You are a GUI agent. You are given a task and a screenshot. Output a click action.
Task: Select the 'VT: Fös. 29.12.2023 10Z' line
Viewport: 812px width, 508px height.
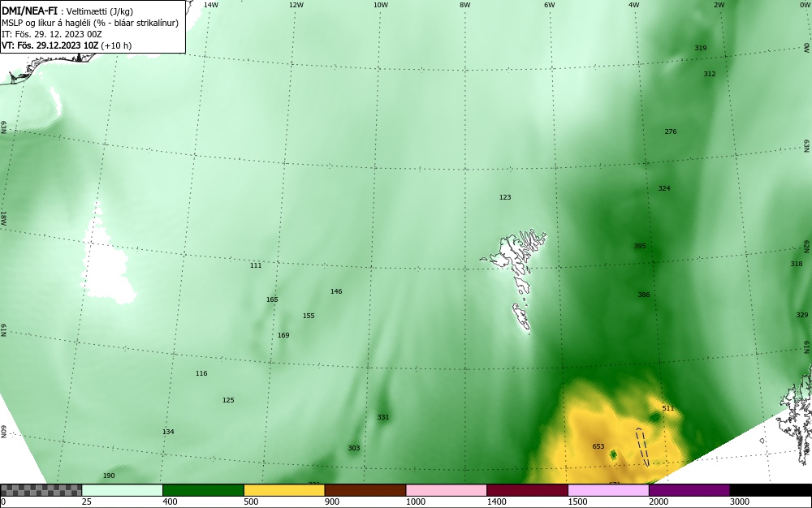click(67, 45)
